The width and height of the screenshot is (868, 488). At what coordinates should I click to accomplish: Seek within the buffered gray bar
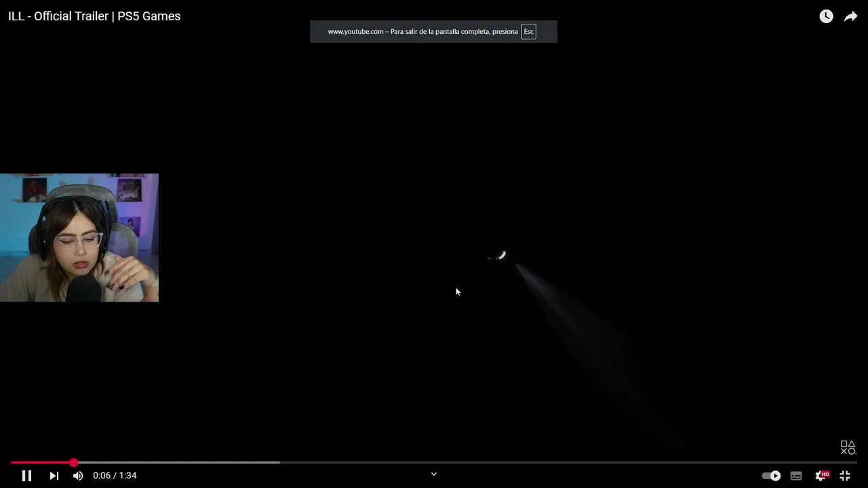coord(178,462)
